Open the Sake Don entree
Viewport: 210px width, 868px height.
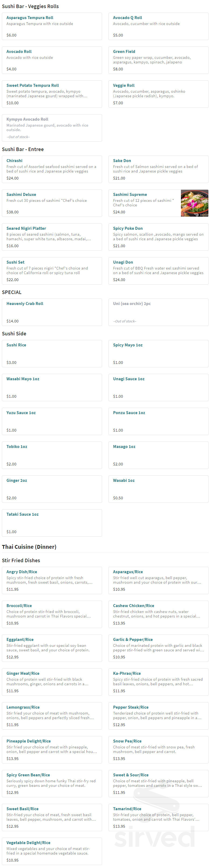(x=158, y=169)
